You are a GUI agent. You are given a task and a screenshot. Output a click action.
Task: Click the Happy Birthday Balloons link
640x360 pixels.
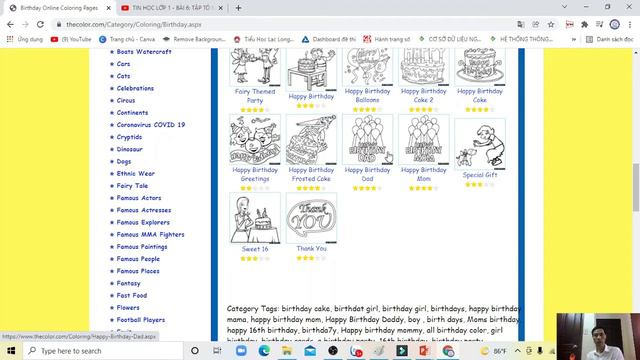tap(367, 96)
